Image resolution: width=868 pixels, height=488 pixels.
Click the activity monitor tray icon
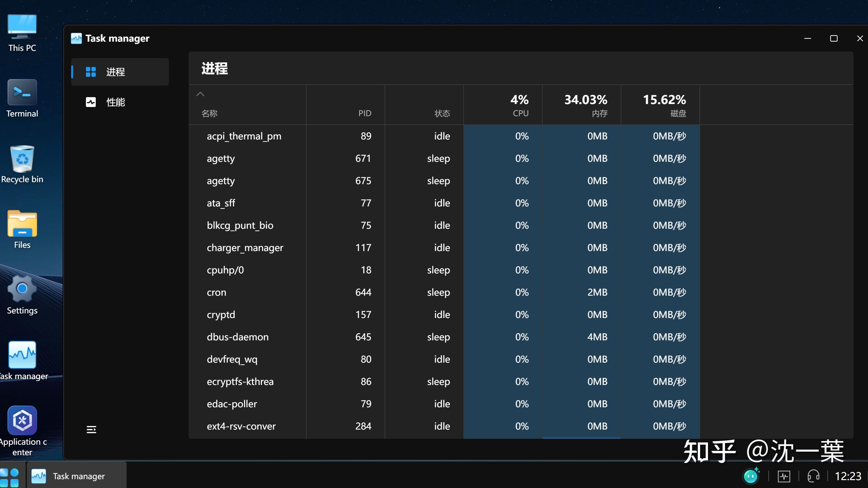click(784, 476)
